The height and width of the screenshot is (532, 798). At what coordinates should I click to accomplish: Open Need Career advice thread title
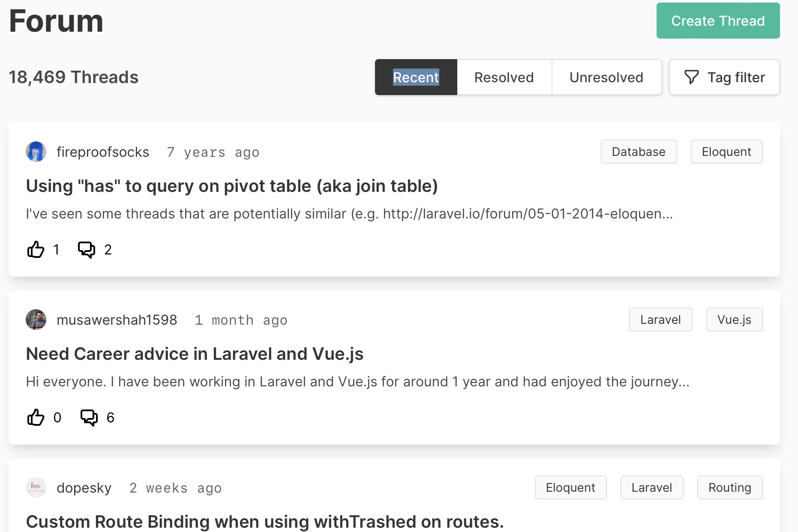coord(195,354)
